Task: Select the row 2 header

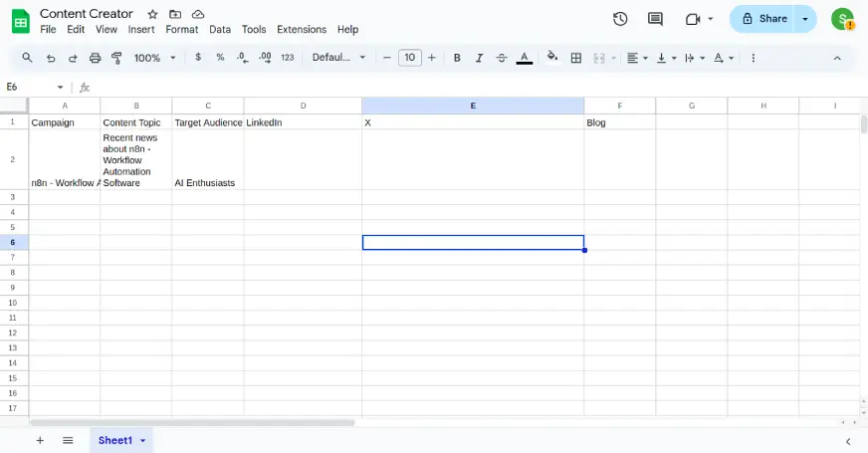Action: click(13, 159)
